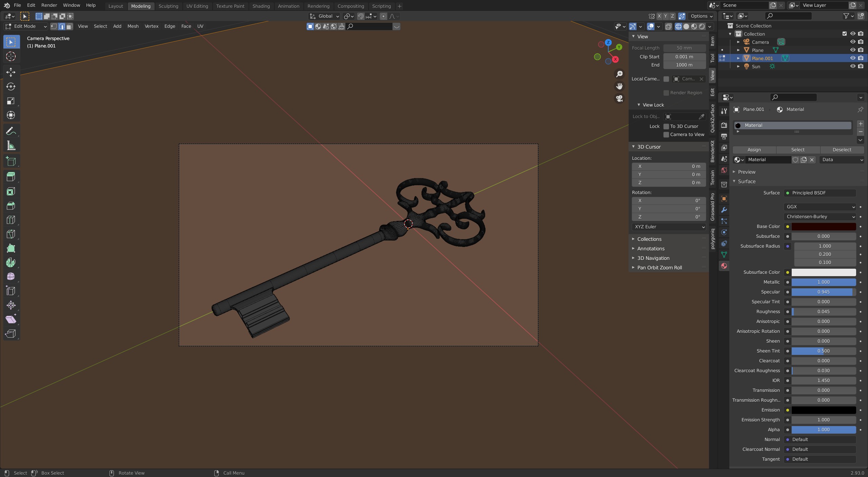This screenshot has width=868, height=477.
Task: Select the Move tool in toolbar
Action: pyautogui.click(x=11, y=72)
